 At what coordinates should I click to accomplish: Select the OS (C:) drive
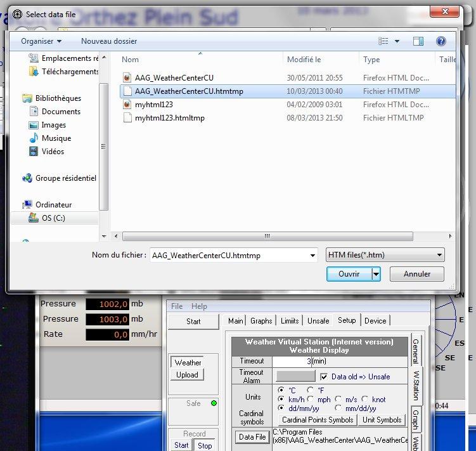53,218
